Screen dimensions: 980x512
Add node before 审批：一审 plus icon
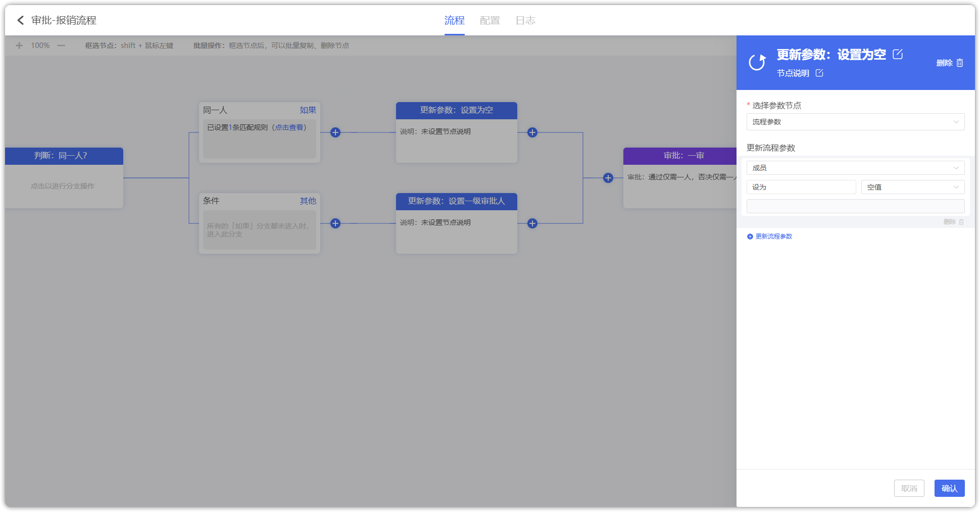608,178
